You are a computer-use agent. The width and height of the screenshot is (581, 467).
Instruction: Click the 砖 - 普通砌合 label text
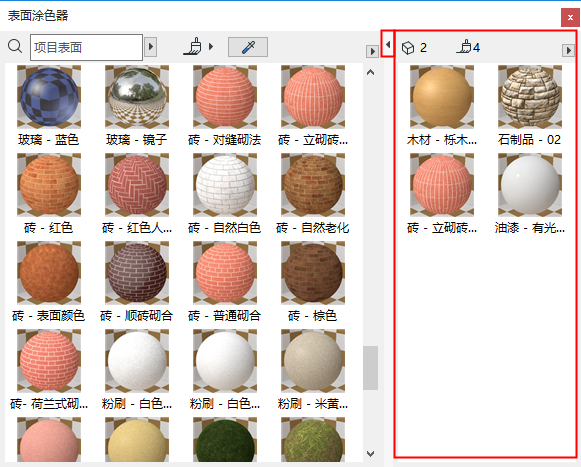tap(225, 316)
